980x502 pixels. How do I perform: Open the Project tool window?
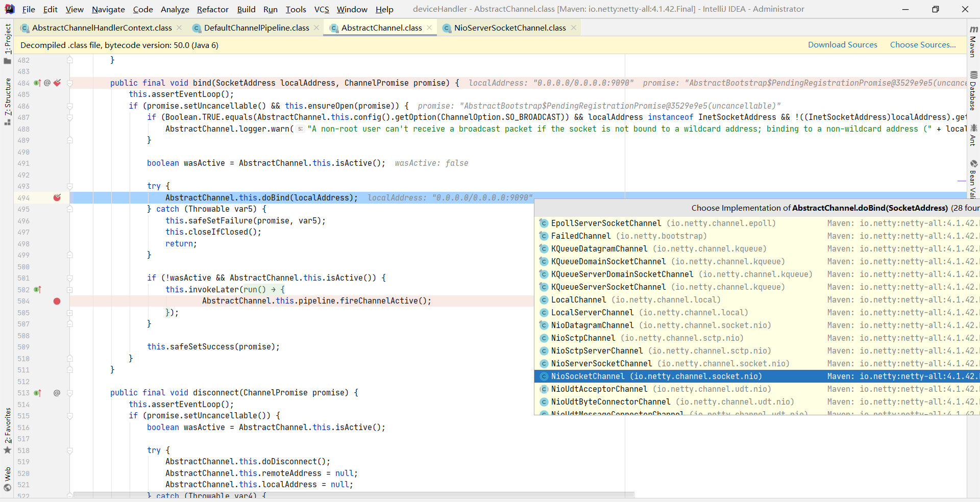[7, 44]
